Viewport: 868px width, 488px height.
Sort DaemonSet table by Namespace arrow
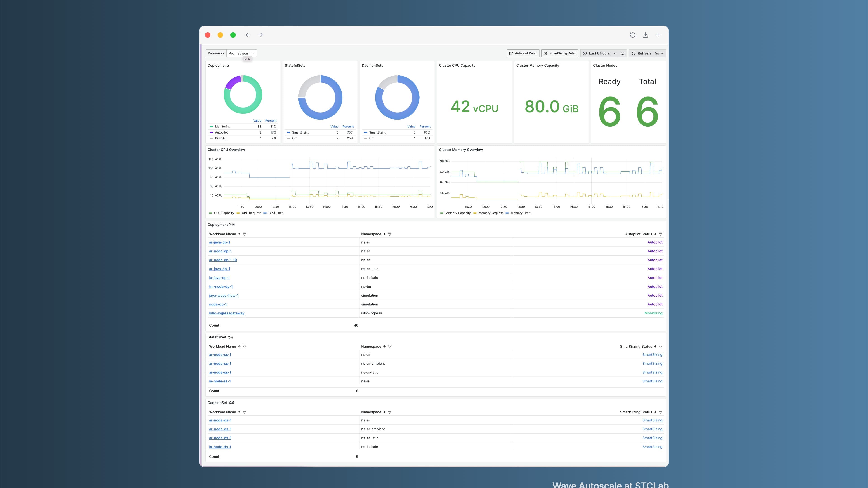tap(384, 412)
